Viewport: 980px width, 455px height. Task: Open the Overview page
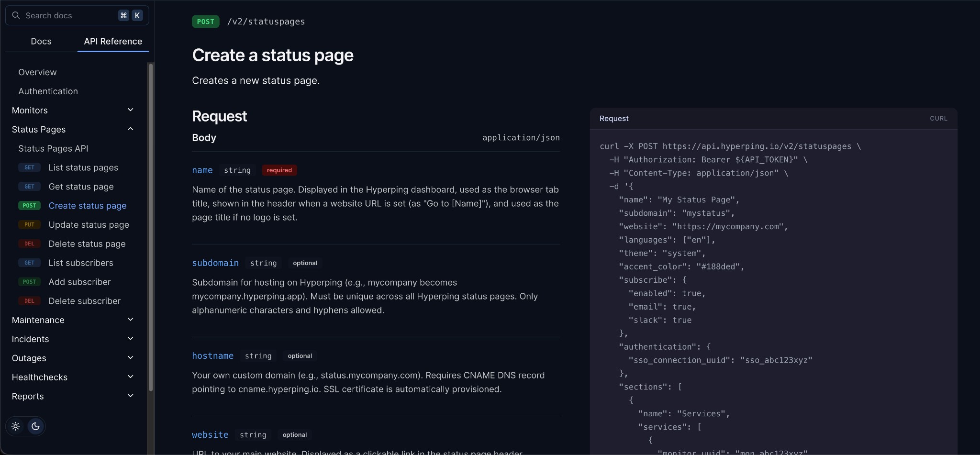pyautogui.click(x=37, y=72)
